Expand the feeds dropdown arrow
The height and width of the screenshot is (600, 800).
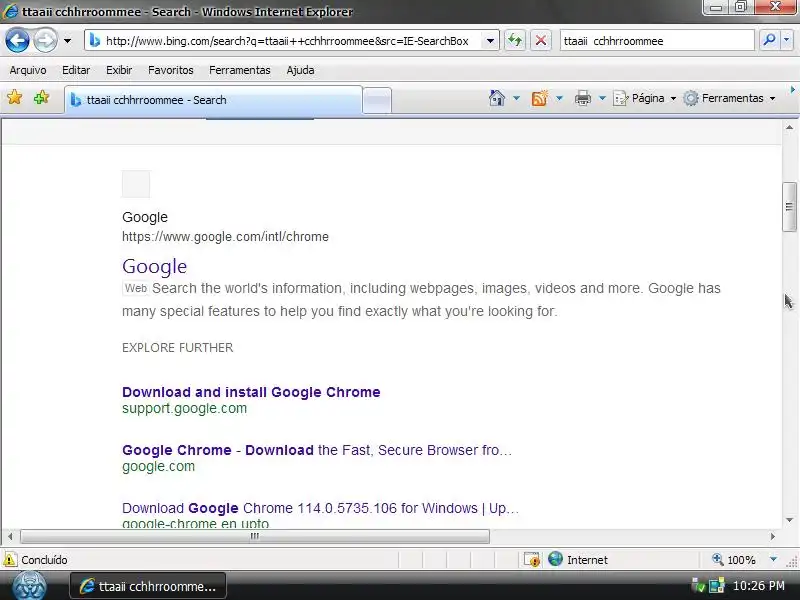[559, 98]
